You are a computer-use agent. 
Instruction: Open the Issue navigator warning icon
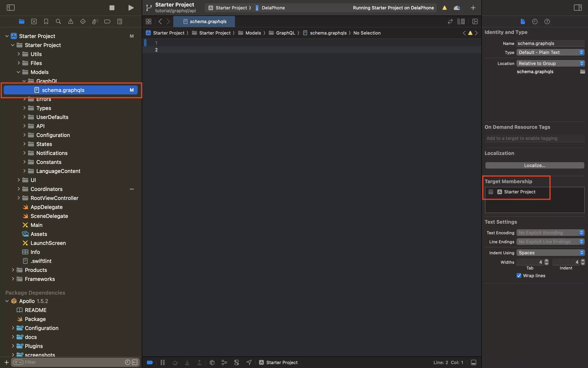click(x=70, y=22)
